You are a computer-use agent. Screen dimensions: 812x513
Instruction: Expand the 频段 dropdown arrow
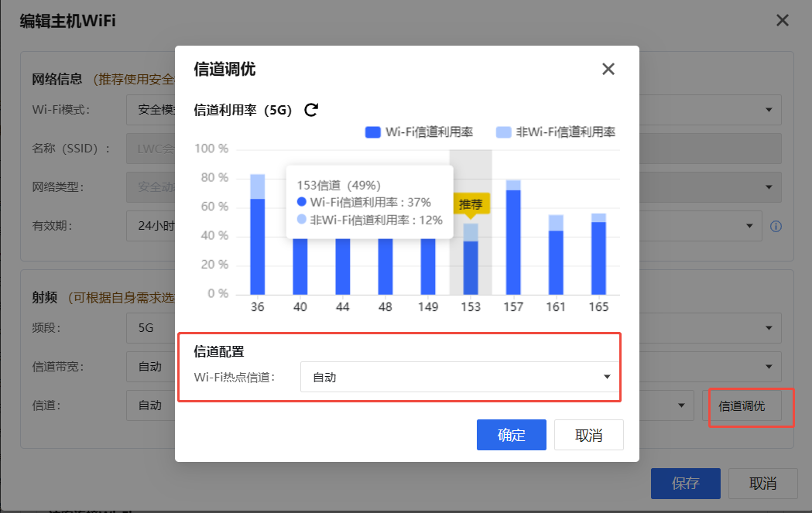tap(769, 327)
